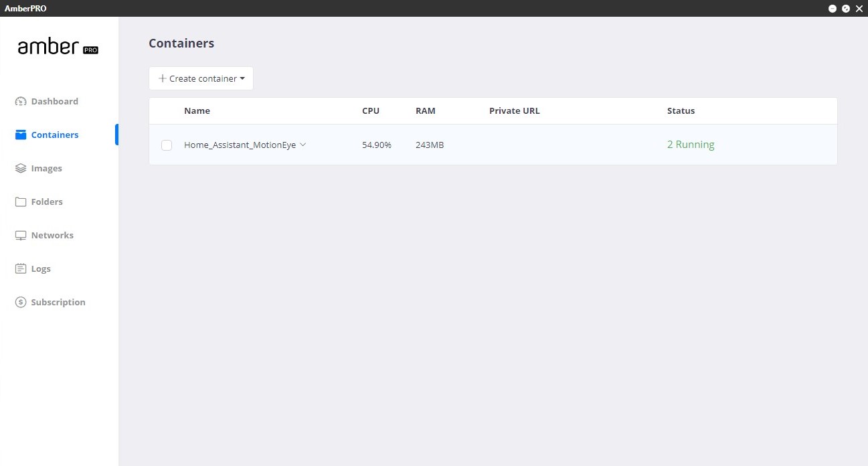The image size is (868, 466).
Task: Open the Subscription page
Action: [x=58, y=303]
